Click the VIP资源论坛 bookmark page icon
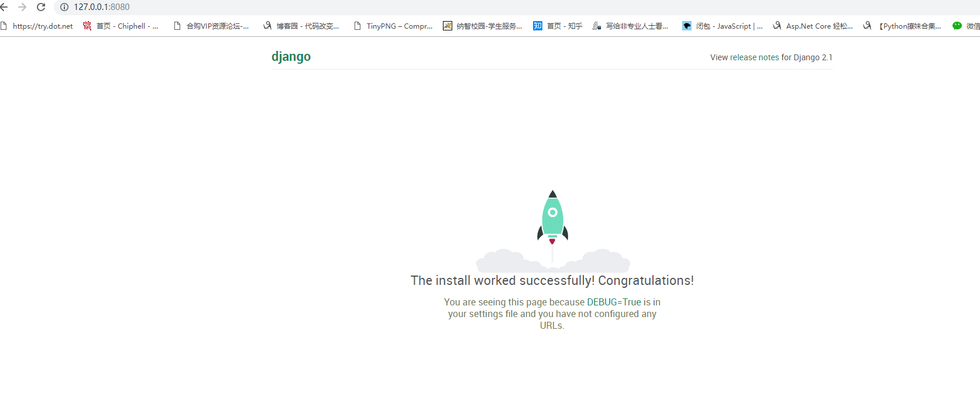The height and width of the screenshot is (406, 980). [x=177, y=26]
